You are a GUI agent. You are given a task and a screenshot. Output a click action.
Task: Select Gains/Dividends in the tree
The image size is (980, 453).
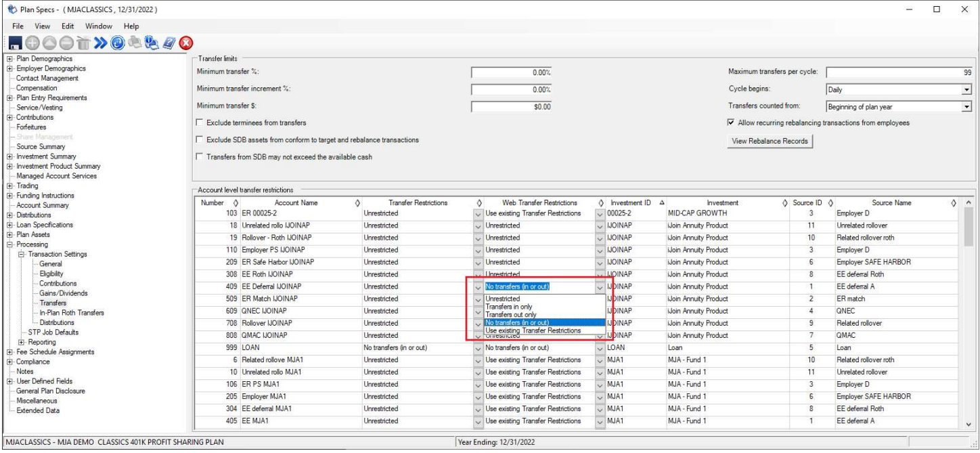click(63, 293)
